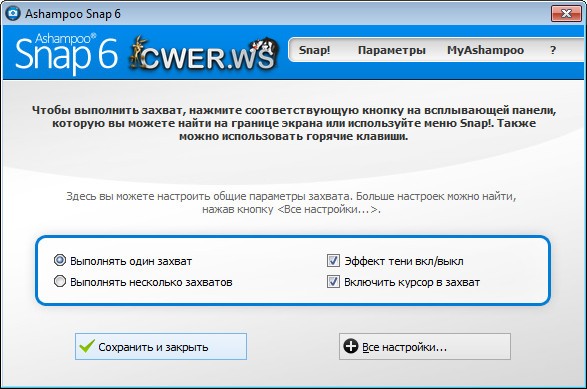Close the Ashampoo Snap 6 window
The image size is (587, 389).
point(566,14)
